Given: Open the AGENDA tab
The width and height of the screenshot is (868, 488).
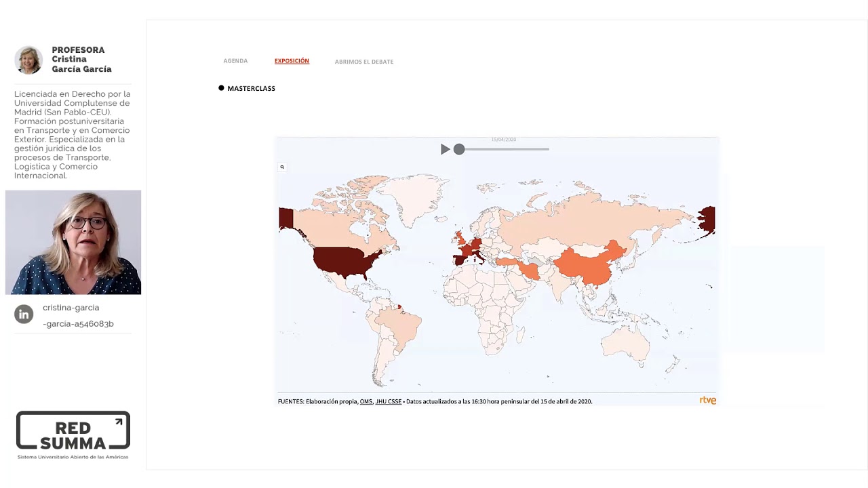Looking at the screenshot, I should 235,61.
